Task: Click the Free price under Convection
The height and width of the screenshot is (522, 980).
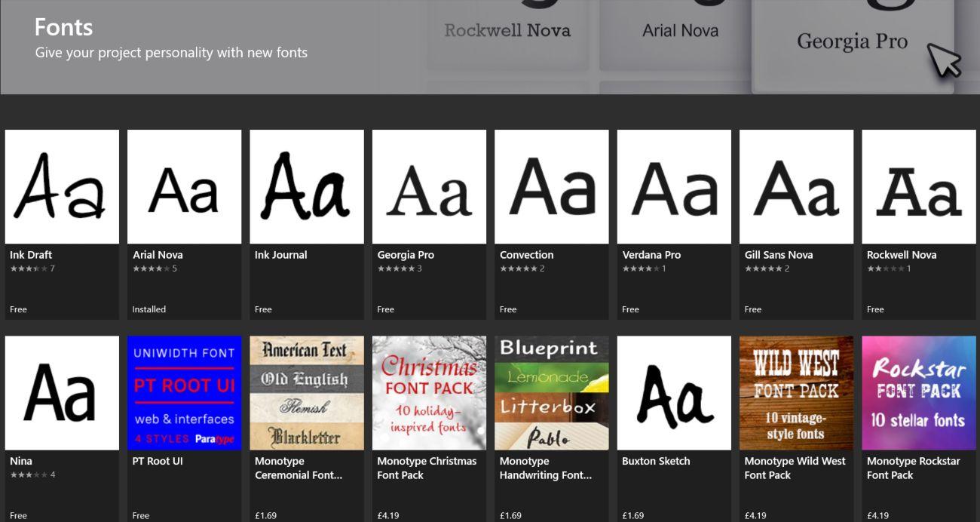Action: (x=508, y=309)
